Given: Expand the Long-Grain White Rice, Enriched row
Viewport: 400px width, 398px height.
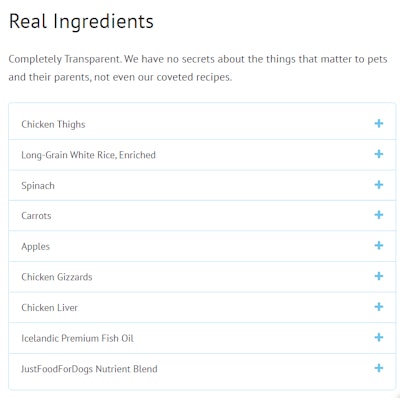Looking at the screenshot, I should pos(202,155).
